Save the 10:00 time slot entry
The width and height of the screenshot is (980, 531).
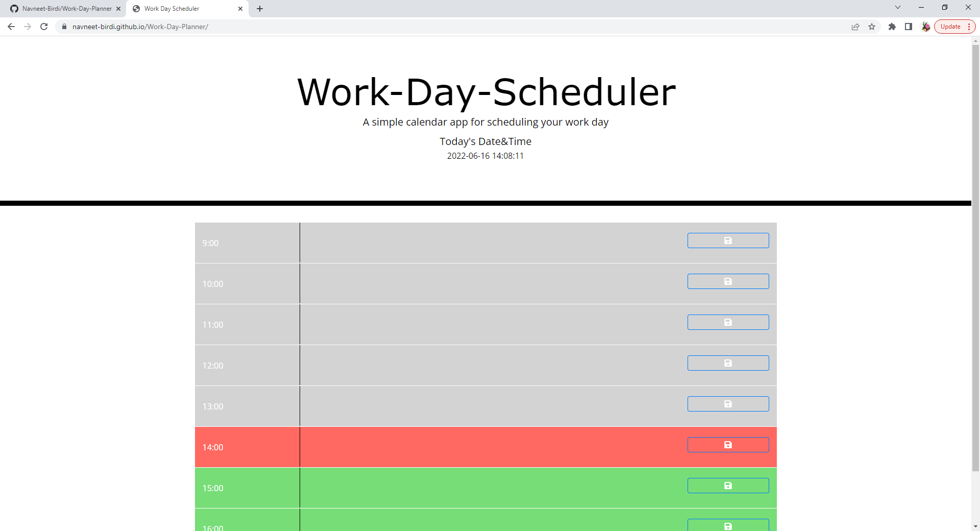[728, 281]
